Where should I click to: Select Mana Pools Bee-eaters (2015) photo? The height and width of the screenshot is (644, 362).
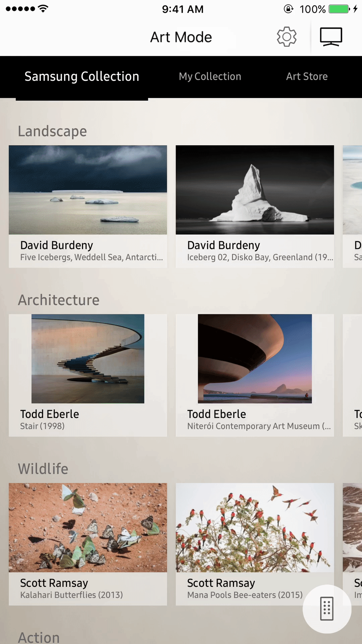coord(255,528)
